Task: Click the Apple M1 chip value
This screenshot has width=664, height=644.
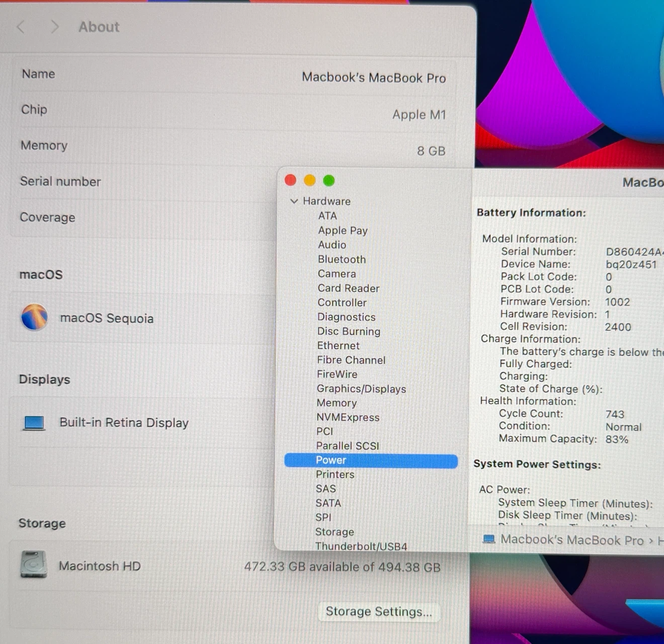Action: click(419, 115)
